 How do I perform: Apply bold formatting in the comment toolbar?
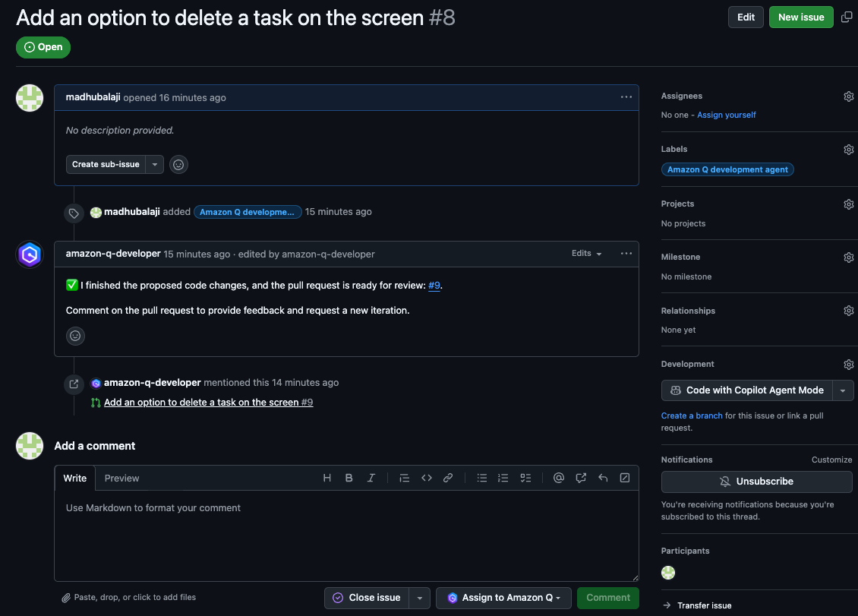(349, 478)
